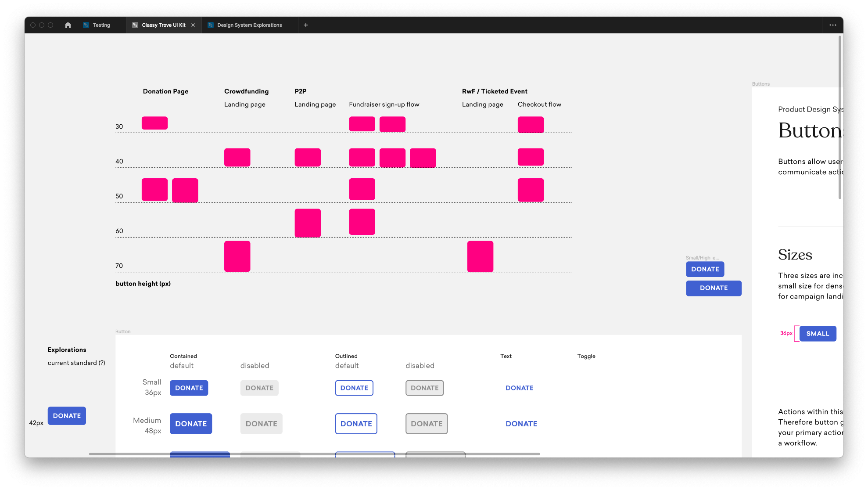The width and height of the screenshot is (868, 490).
Task: Click the horizontal scrollbar at canvas bottom
Action: click(314, 454)
